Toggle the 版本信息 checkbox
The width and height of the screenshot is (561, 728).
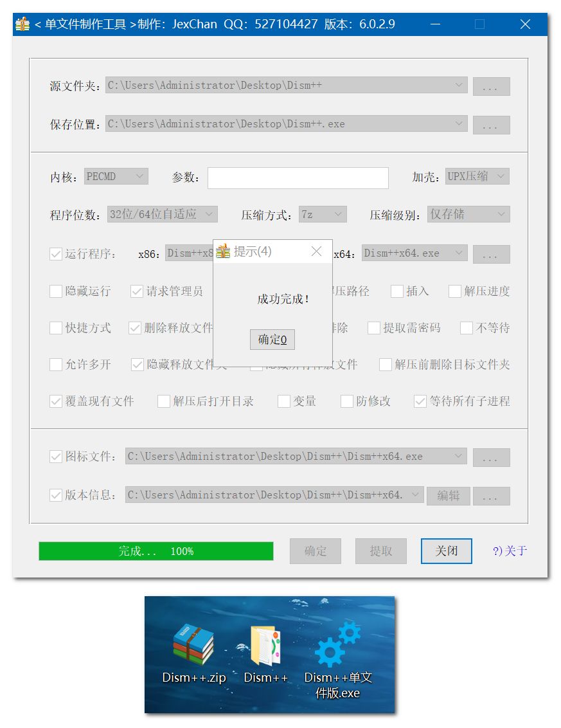point(56,495)
